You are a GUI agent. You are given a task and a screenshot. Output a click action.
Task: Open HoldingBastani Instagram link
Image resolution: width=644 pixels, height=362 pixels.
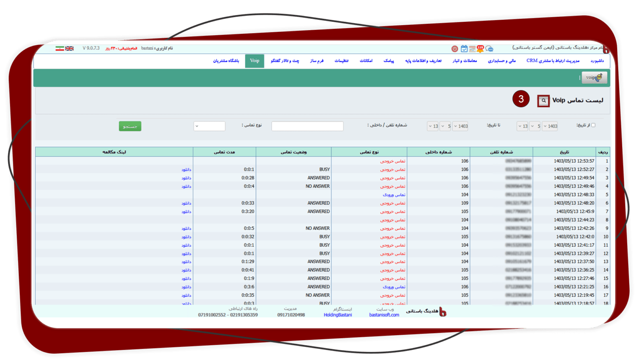pos(338,315)
